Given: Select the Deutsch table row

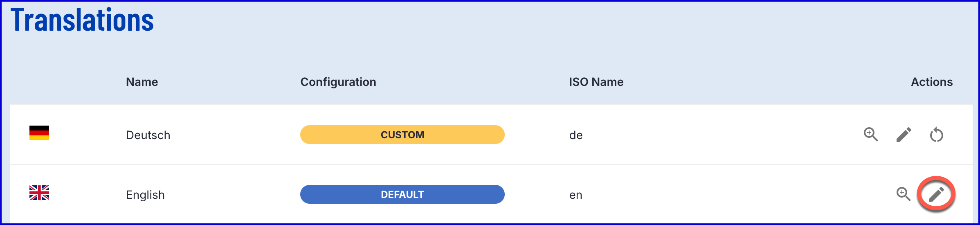Looking at the screenshot, I should tap(491, 135).
